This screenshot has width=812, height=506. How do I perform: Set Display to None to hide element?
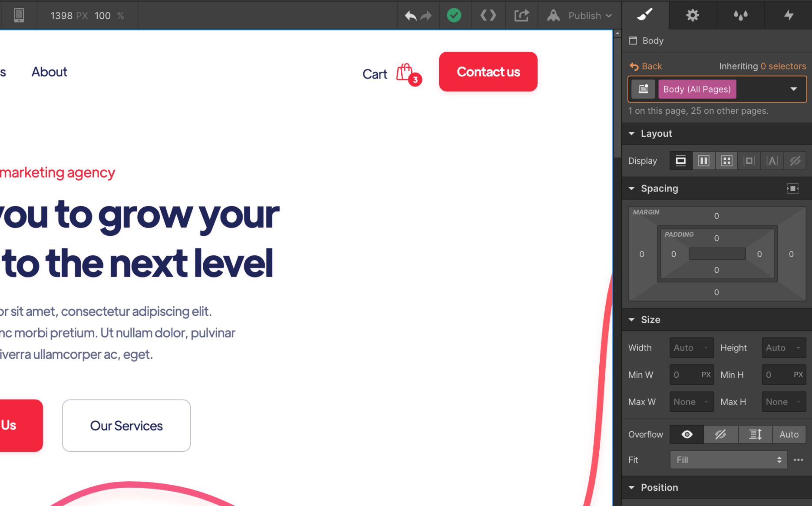pyautogui.click(x=795, y=160)
